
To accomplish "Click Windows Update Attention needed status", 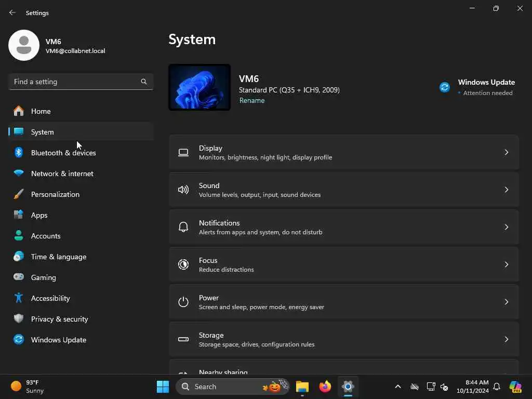I will [478, 87].
